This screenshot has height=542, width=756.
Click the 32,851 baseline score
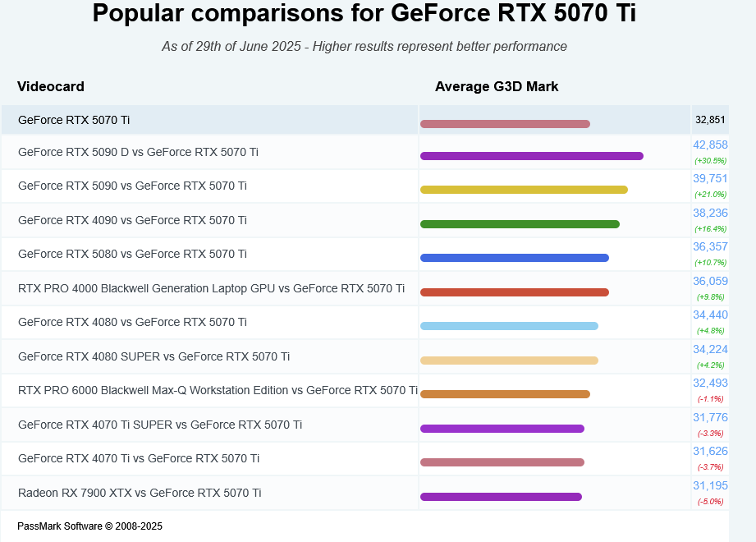click(x=710, y=120)
